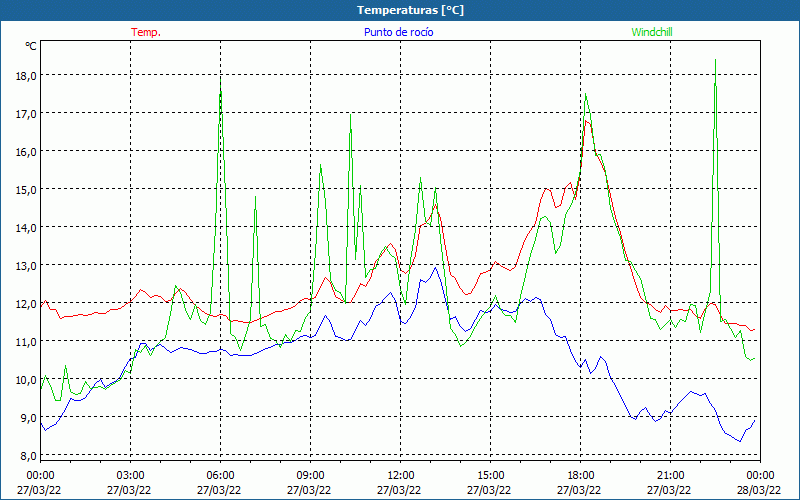
Task: Click the 15:00 time axis label
Action: [490, 475]
